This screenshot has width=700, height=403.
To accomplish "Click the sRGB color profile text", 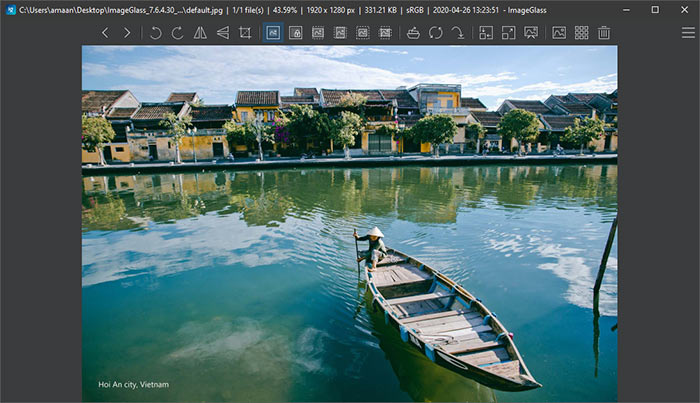I will (415, 10).
